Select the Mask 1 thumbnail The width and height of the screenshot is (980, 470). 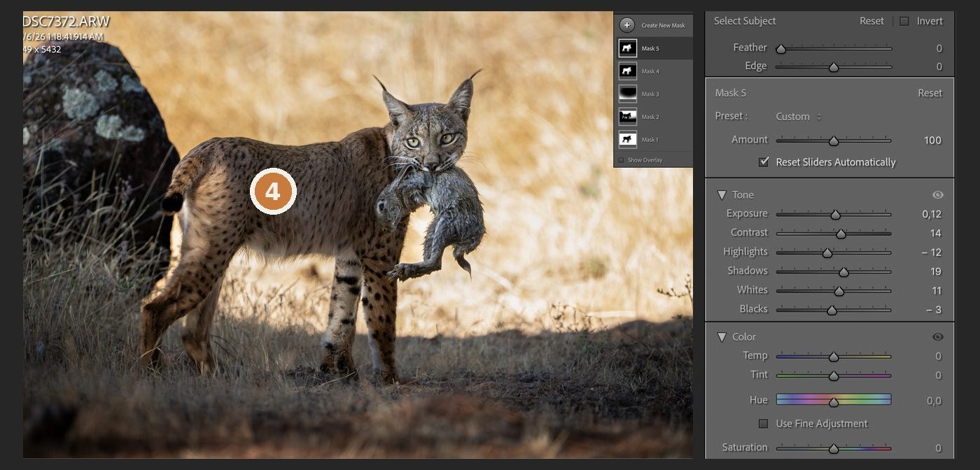pyautogui.click(x=627, y=139)
